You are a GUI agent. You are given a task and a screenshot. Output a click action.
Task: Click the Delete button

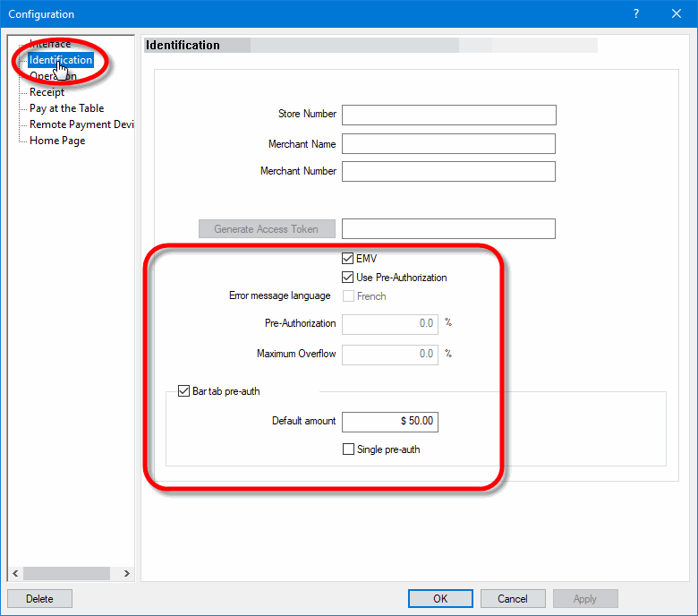tap(39, 599)
